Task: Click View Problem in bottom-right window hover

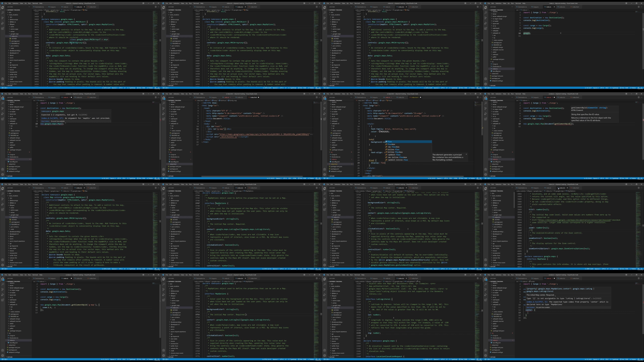Action: pos(530,307)
